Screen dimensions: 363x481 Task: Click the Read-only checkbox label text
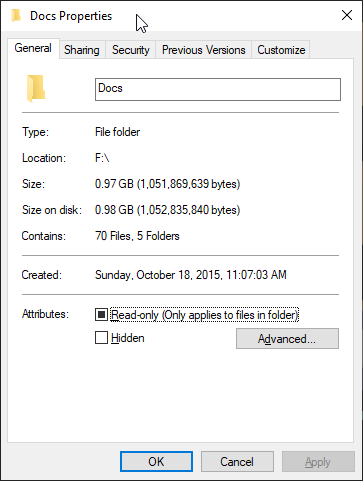click(x=204, y=315)
